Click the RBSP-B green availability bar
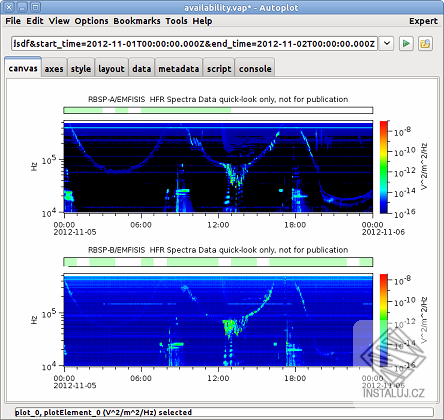444x420 pixels. [218, 262]
